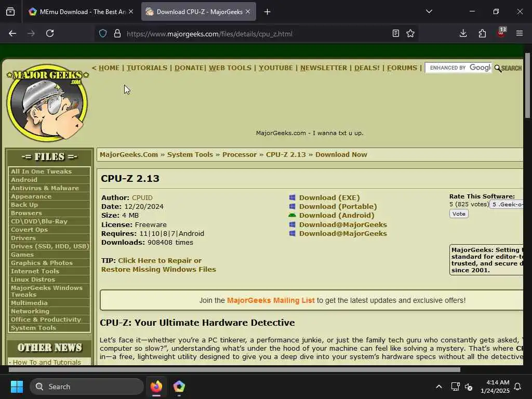Click Windows icon beside Download (Portable)

tap(292, 206)
